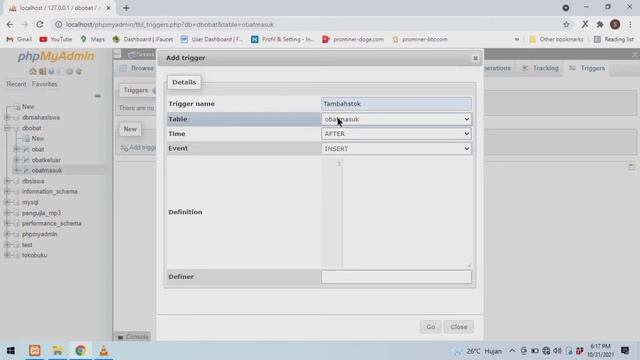
Task: Open notification center in system tray
Action: (625, 351)
